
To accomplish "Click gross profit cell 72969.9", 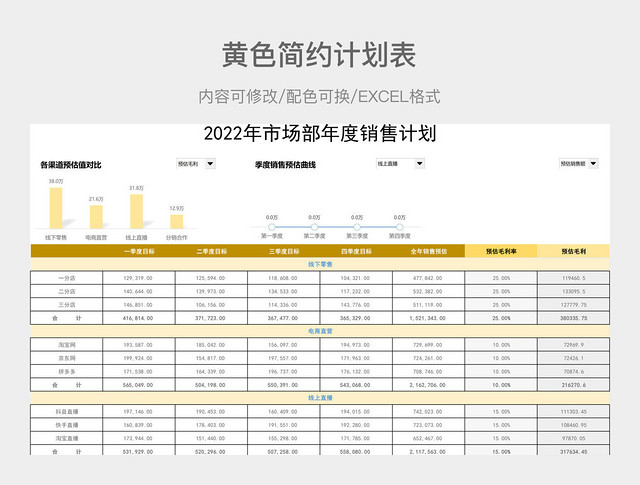I will (x=573, y=345).
